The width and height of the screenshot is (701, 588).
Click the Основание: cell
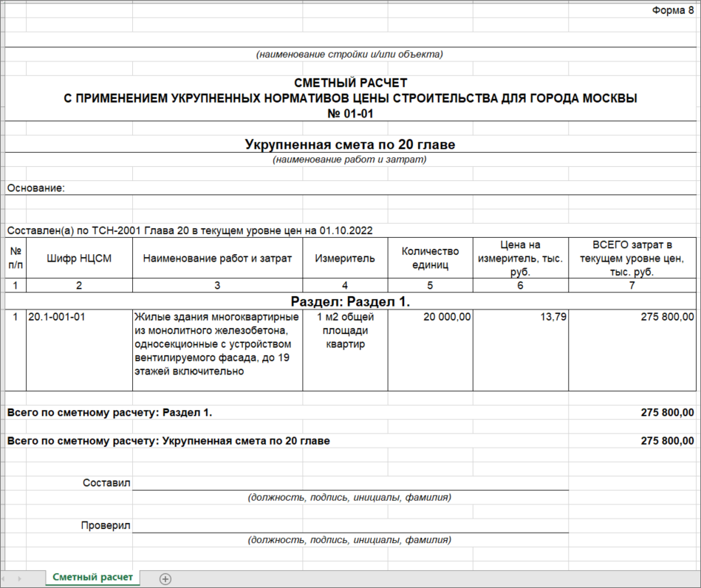point(36,188)
